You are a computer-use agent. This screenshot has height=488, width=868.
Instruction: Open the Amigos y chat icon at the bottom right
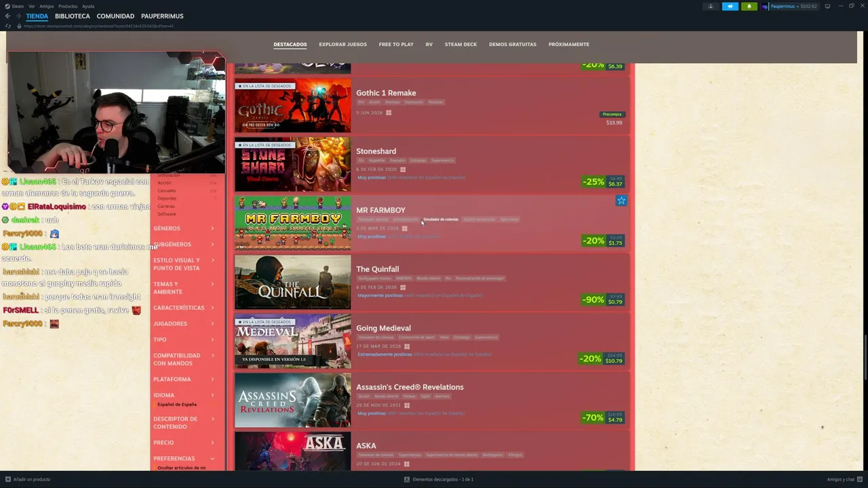(x=860, y=479)
